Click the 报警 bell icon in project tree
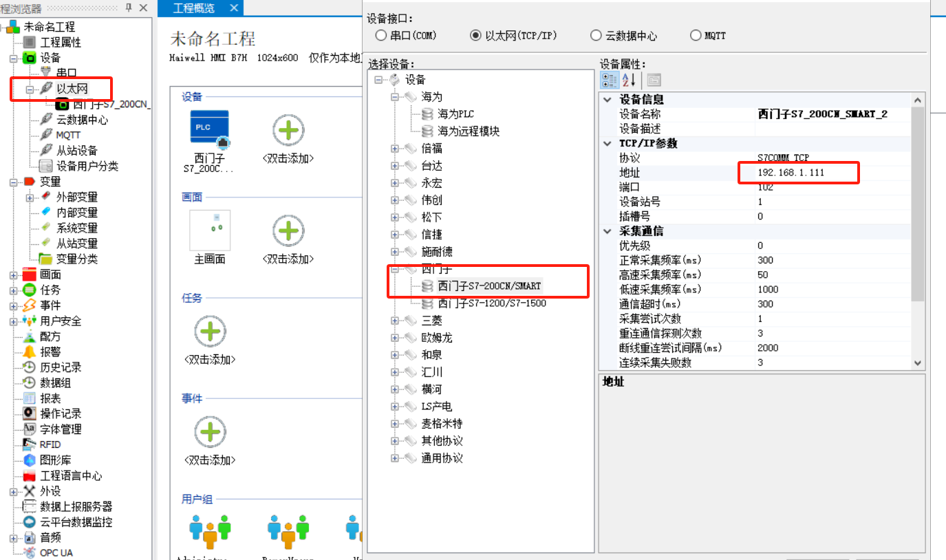Image resolution: width=946 pixels, height=560 pixels. [30, 352]
